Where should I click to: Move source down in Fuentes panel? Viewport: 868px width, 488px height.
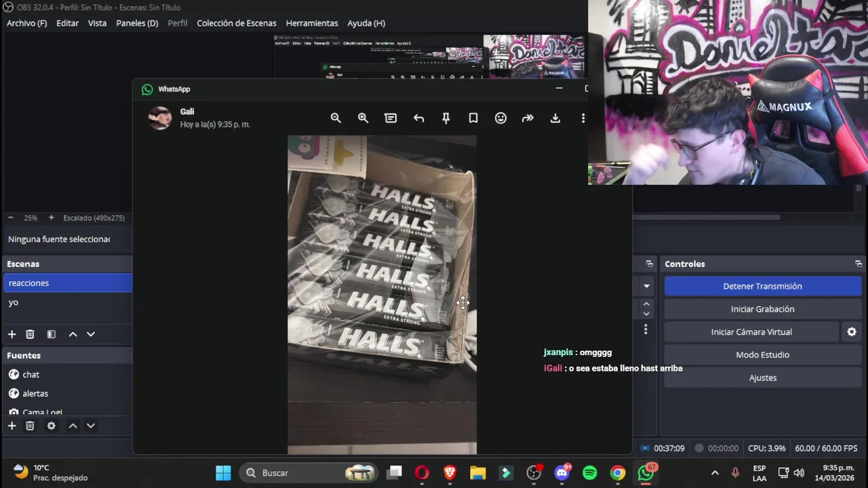90,426
